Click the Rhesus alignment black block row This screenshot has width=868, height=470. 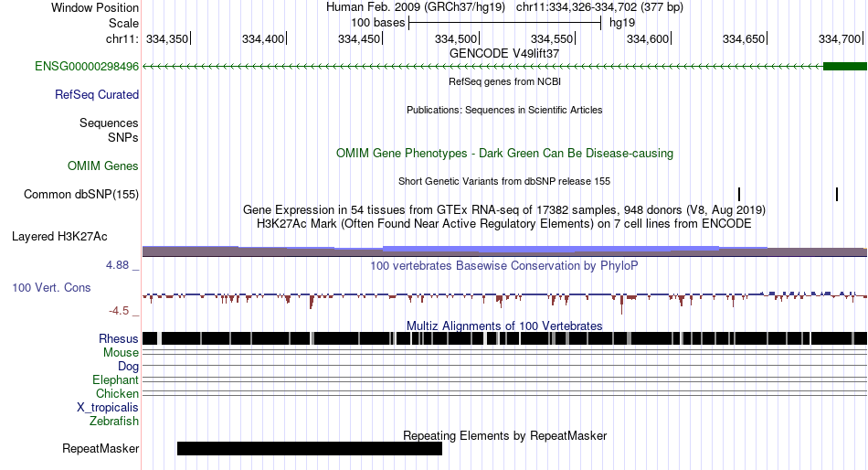(x=504, y=338)
